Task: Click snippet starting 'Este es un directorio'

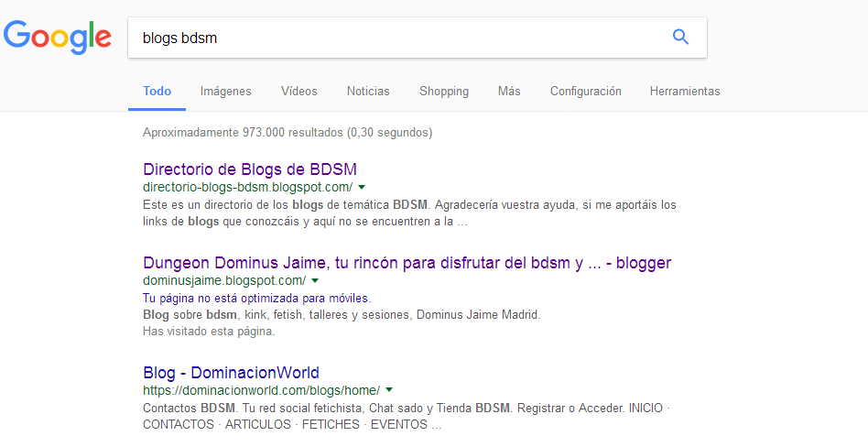Action: 409,213
